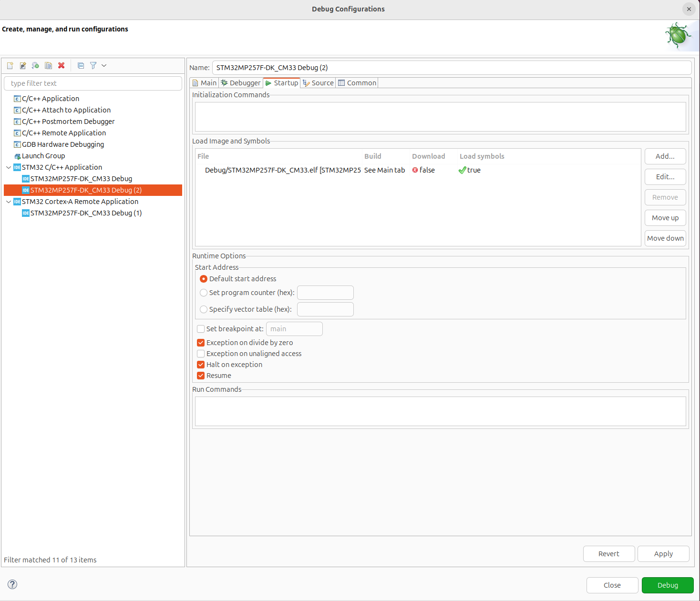Click the filter text search field

93,83
